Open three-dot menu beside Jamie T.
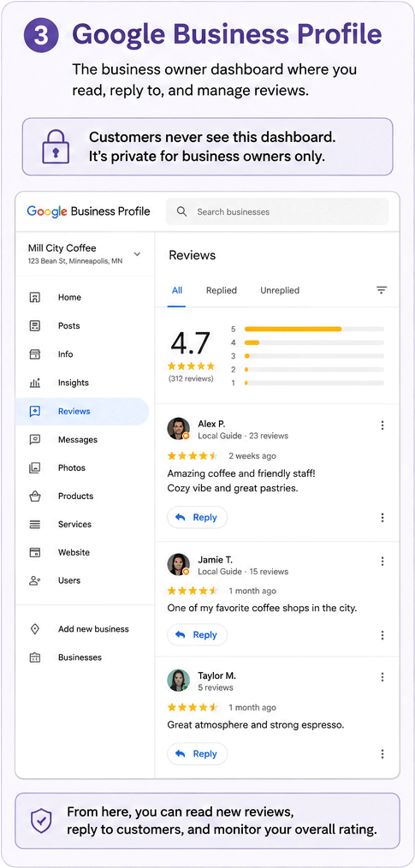415x868 pixels. click(382, 562)
